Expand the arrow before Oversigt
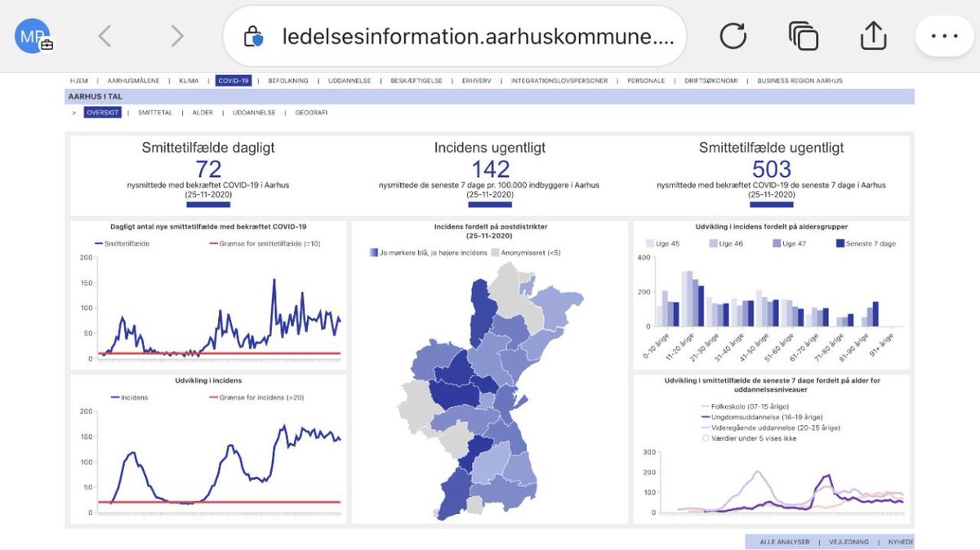The image size is (980, 550). [74, 113]
